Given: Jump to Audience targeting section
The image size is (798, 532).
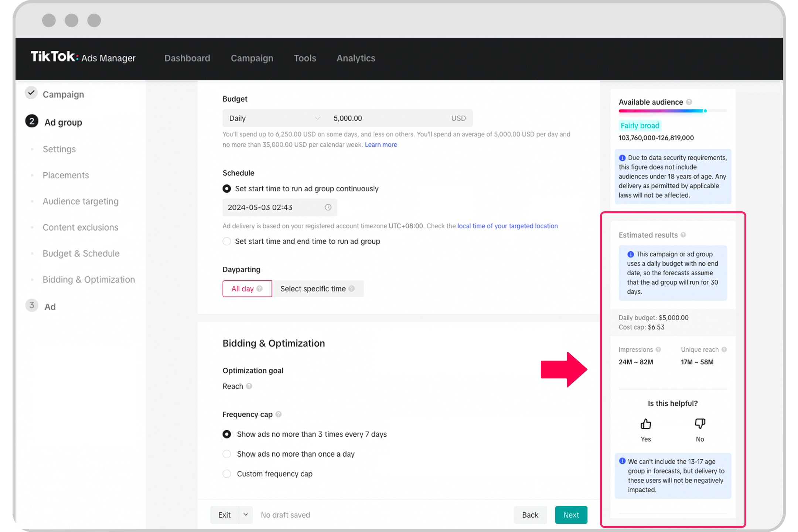Looking at the screenshot, I should (81, 201).
